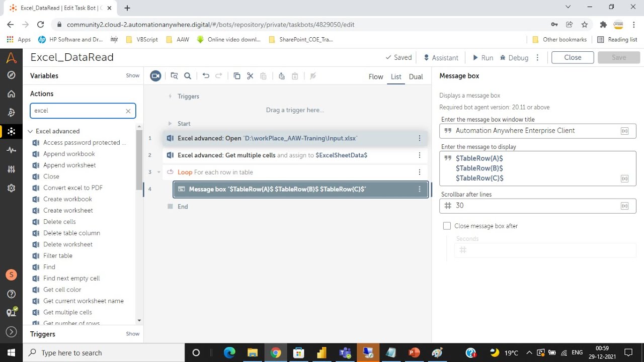Copy to shared clipboard icon
This screenshot has width=644, height=362.
click(282, 76)
